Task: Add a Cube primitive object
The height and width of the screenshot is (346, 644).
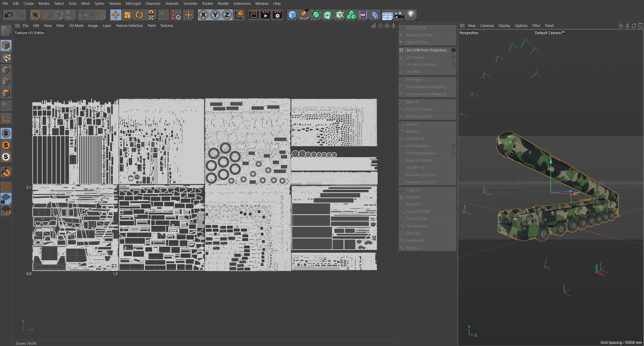Action: point(292,15)
